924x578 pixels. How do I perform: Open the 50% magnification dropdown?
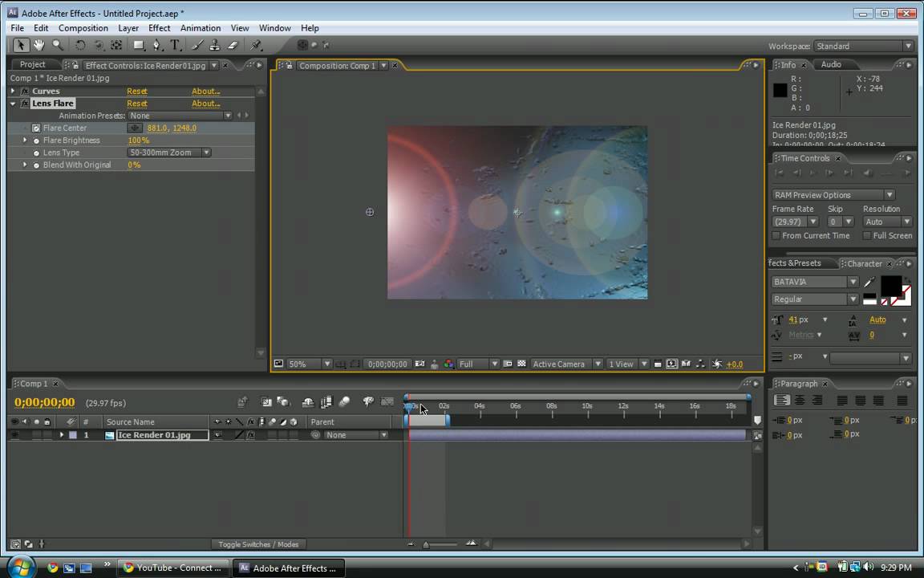pyautogui.click(x=309, y=364)
